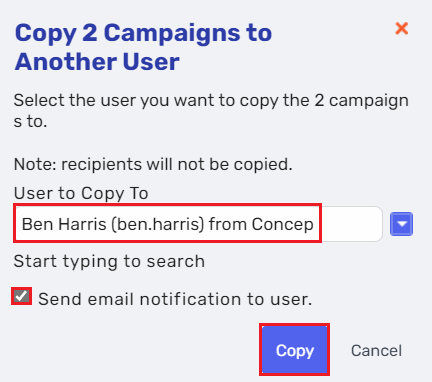
Task: Uncheck Send email notification checkbox
Action: coord(22,296)
